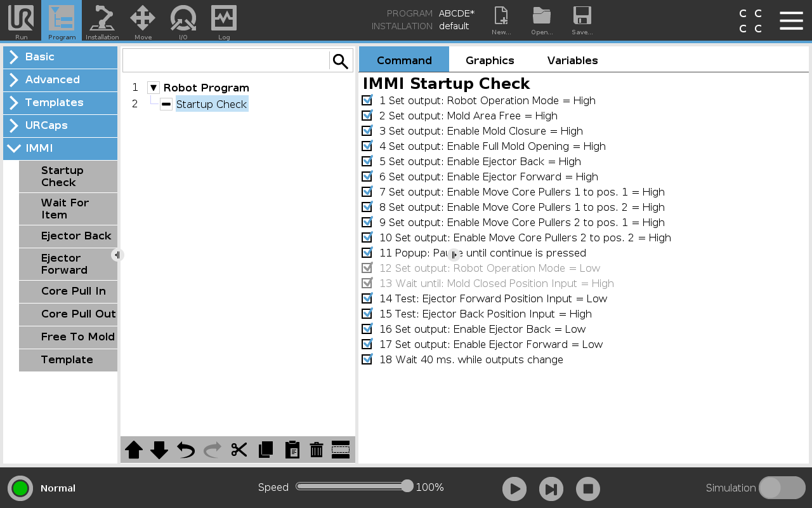Collapse the IMMI category

[x=60, y=149]
